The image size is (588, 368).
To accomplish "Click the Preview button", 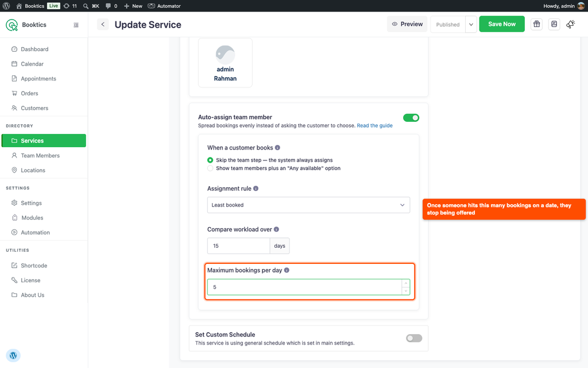I will click(407, 24).
